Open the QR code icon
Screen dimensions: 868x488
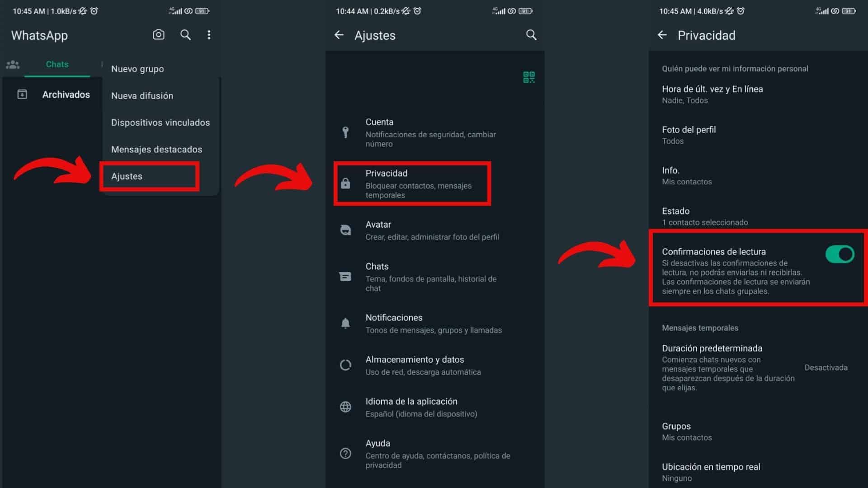point(529,77)
